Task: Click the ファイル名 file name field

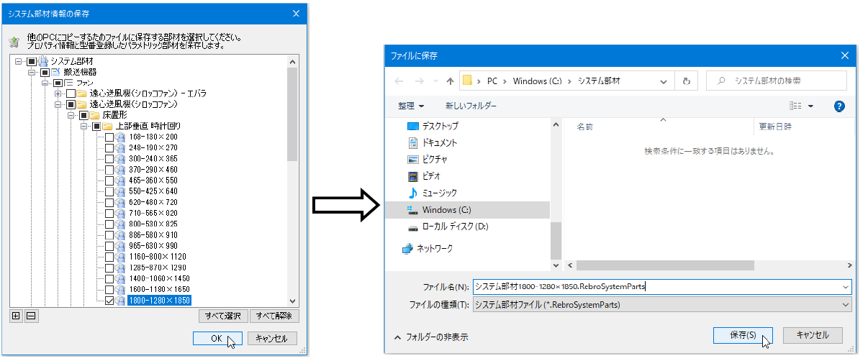Action: point(655,286)
